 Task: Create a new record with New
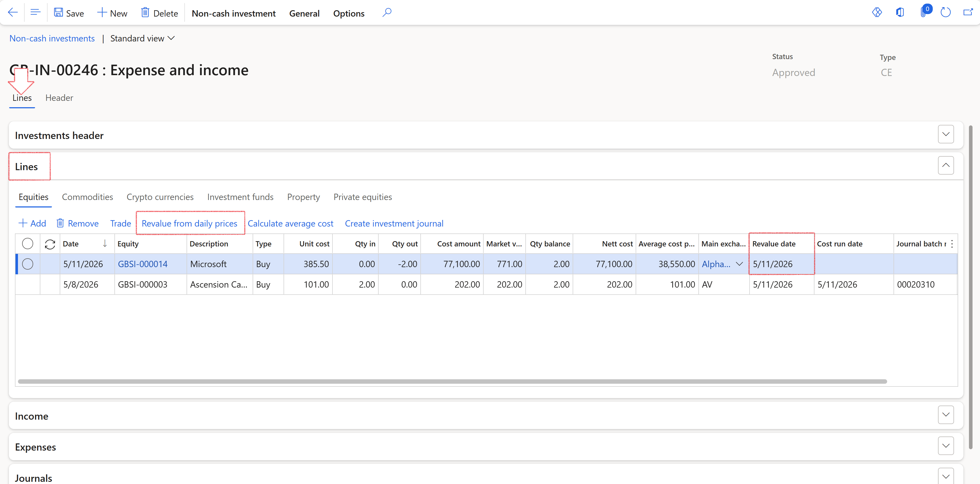pyautogui.click(x=112, y=13)
